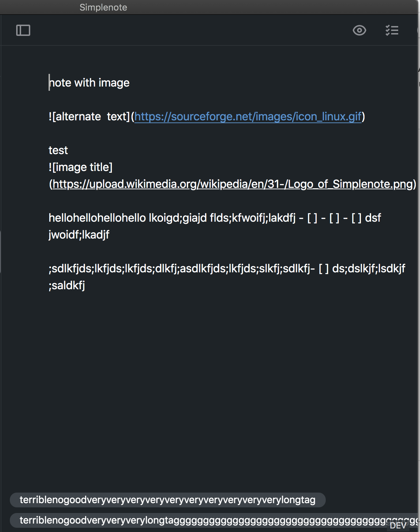Check the empty checkbox in the ';sdlkfjds' line
420x532 pixels.
point(323,268)
